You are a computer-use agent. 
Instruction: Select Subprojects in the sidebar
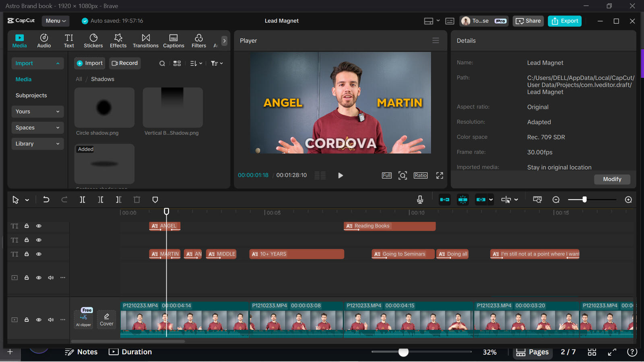(31, 95)
